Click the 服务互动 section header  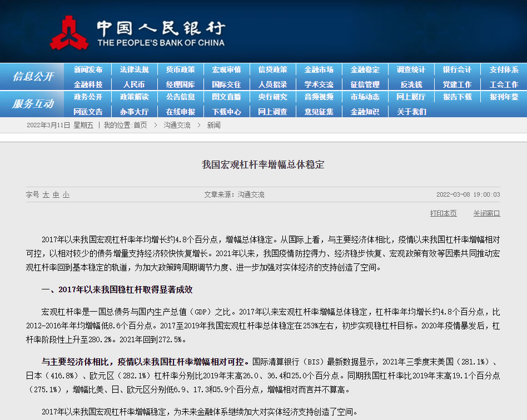[33, 104]
